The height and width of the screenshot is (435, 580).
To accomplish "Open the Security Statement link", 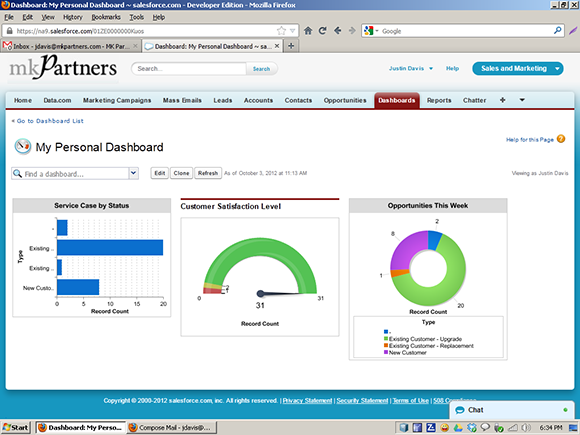I will click(x=362, y=401).
